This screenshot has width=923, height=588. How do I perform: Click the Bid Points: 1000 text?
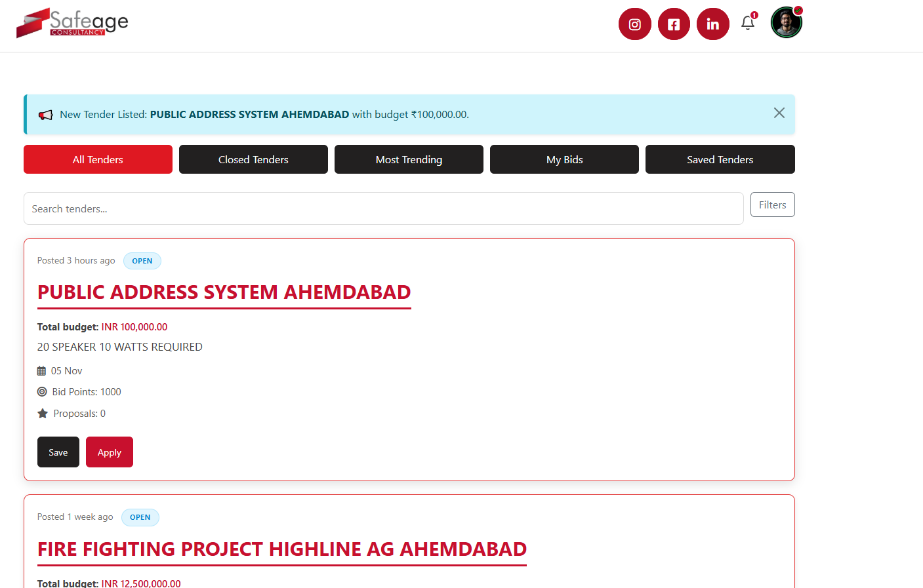tap(87, 392)
